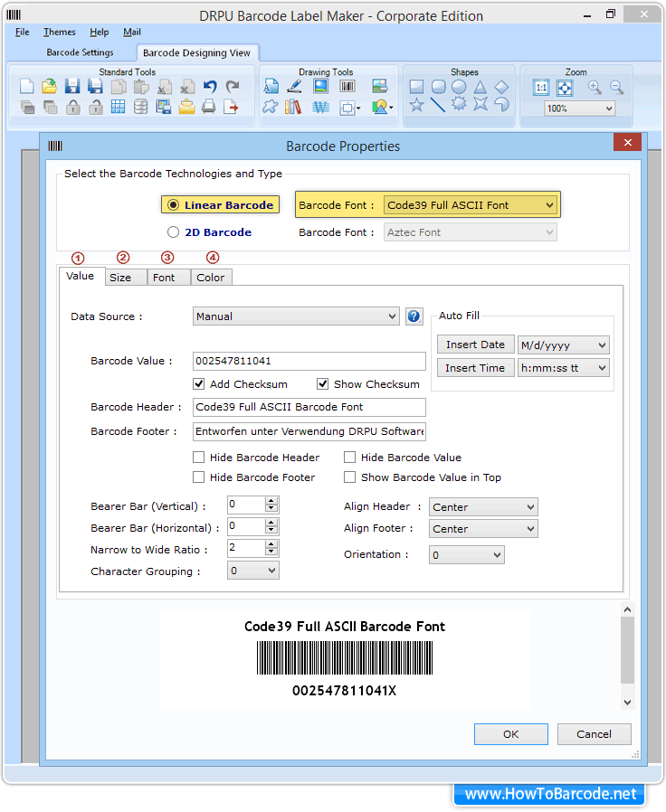Click the Insert Picture framed image icon
The height and width of the screenshot is (812, 666).
(x=321, y=86)
